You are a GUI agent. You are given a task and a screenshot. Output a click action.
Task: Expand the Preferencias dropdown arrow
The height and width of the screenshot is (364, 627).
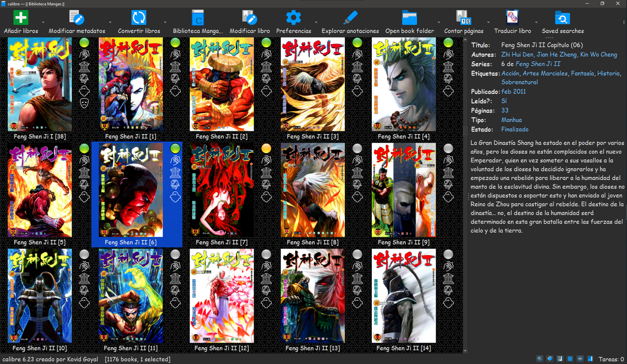[316, 23]
